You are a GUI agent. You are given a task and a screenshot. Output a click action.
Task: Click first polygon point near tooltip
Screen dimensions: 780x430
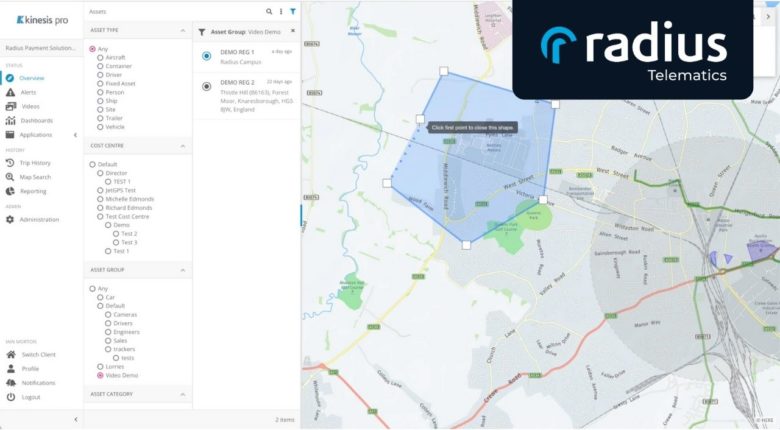tap(420, 119)
